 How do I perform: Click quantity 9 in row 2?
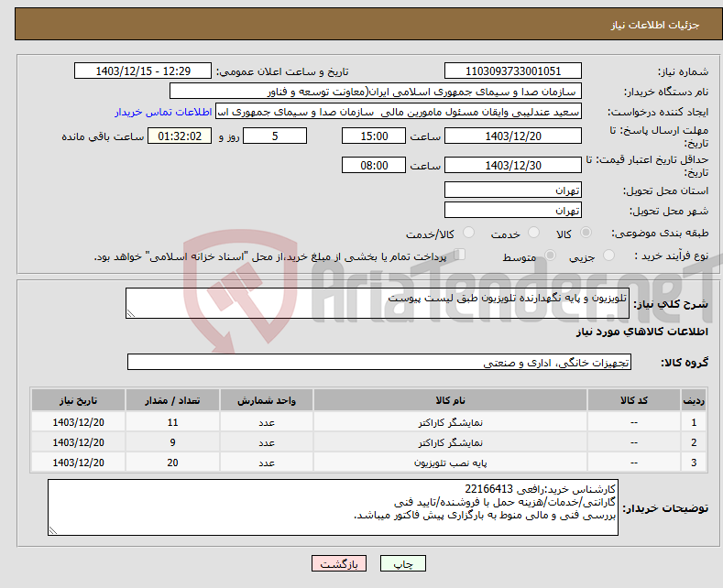pyautogui.click(x=172, y=443)
